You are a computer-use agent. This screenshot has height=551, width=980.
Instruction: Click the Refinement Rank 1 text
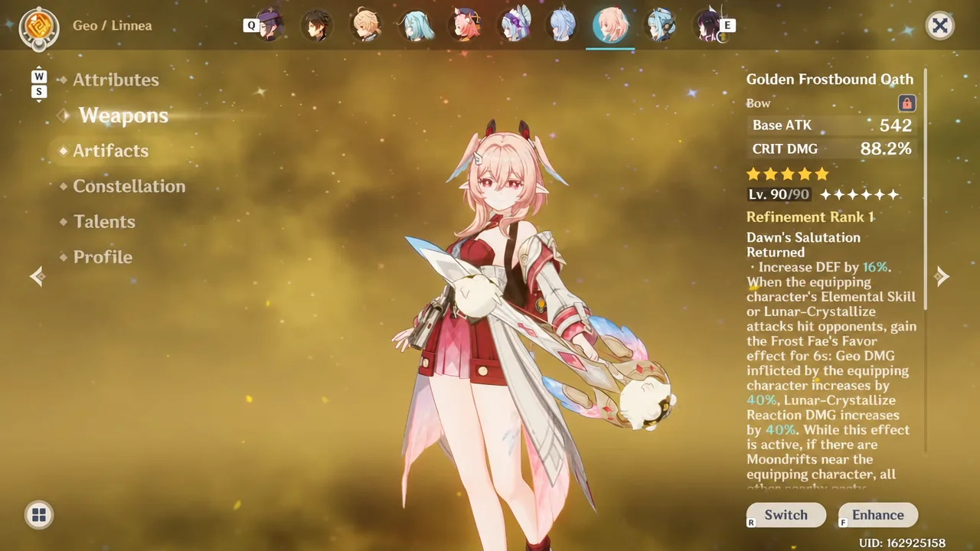pyautogui.click(x=810, y=217)
